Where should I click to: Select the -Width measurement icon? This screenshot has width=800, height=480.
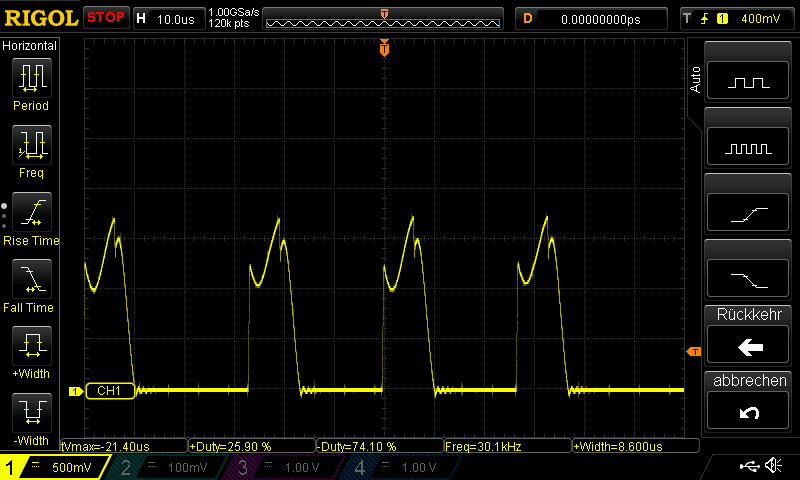(32, 412)
